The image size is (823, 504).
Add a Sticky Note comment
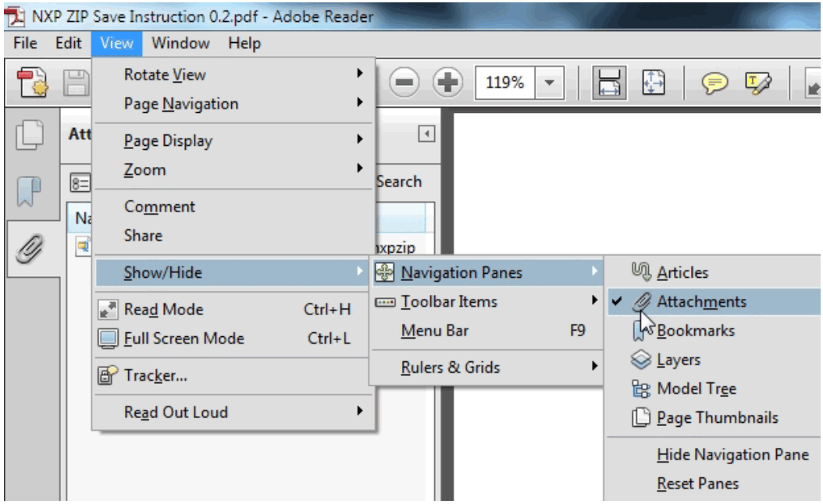(714, 83)
